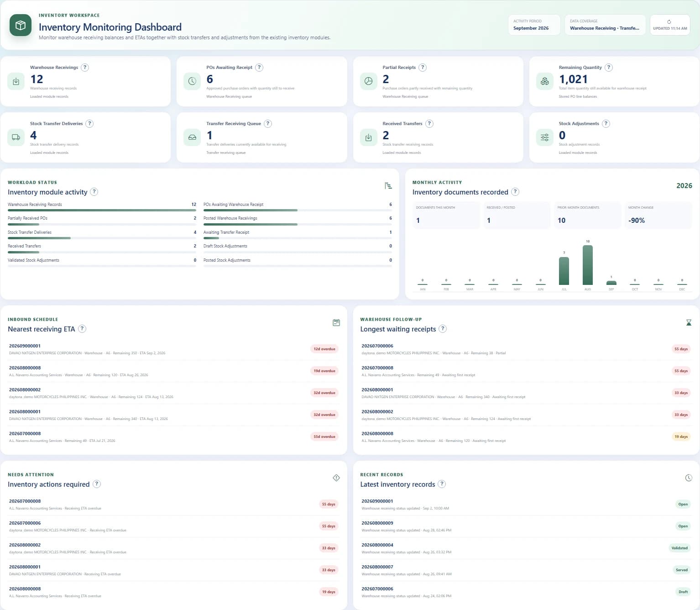Click the 2026 year label in Monthly Activity
This screenshot has width=700, height=610.
click(684, 186)
